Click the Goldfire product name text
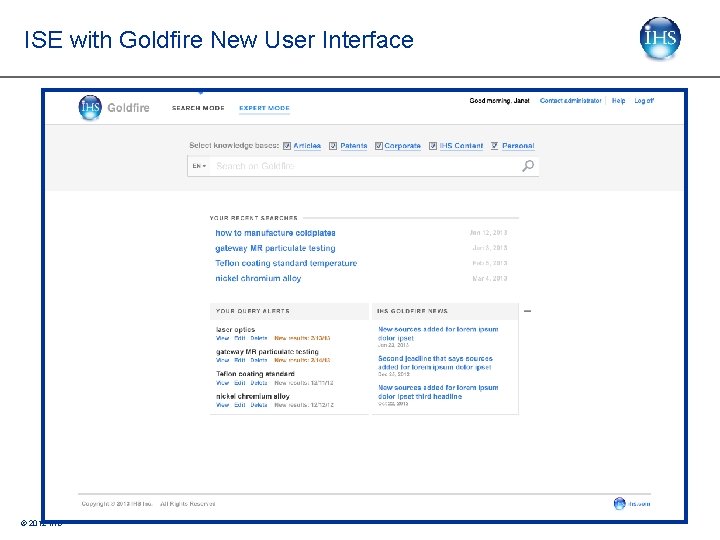Image resolution: width=720 pixels, height=540 pixels. coord(128,107)
